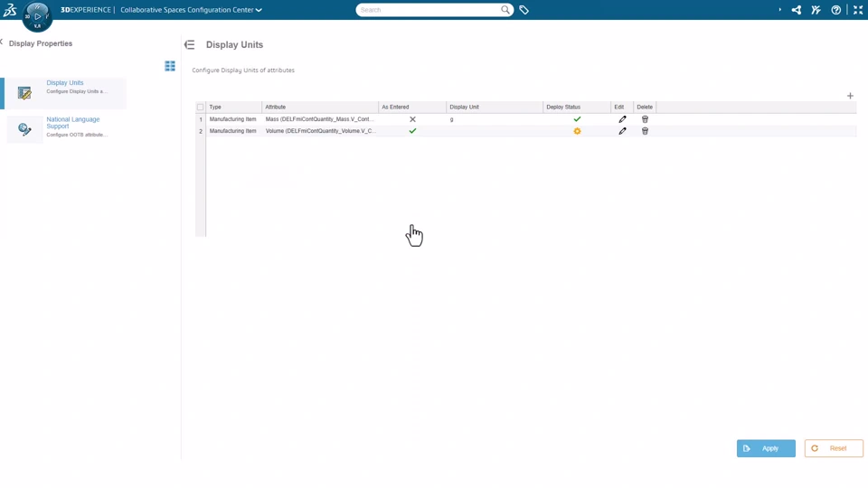This screenshot has width=868, height=488.
Task: Collapse the side panel toggle icon
Action: 189,45
